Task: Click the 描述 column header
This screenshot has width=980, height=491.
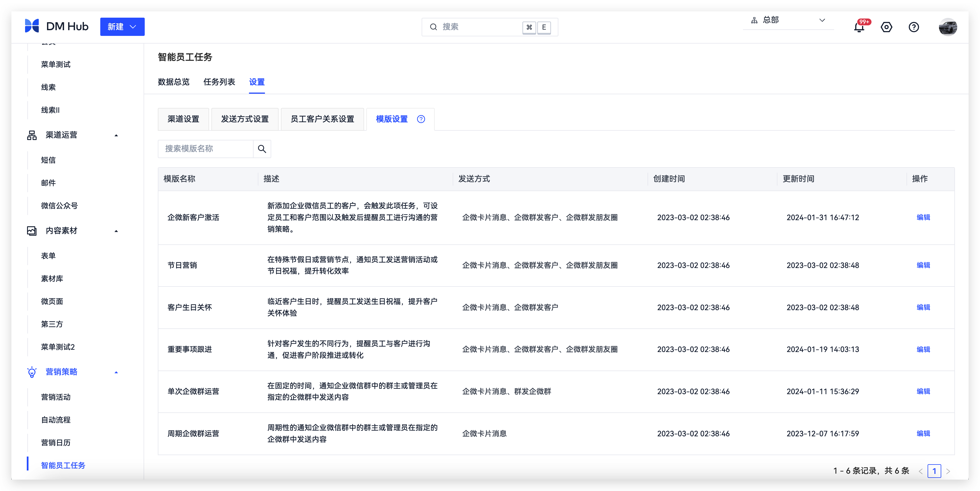Action: coord(271,179)
